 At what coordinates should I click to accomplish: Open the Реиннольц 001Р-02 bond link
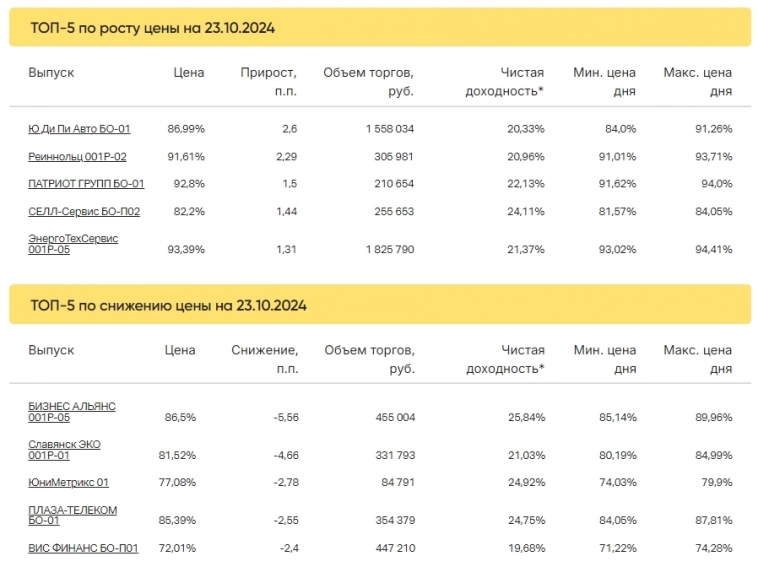coord(77,156)
